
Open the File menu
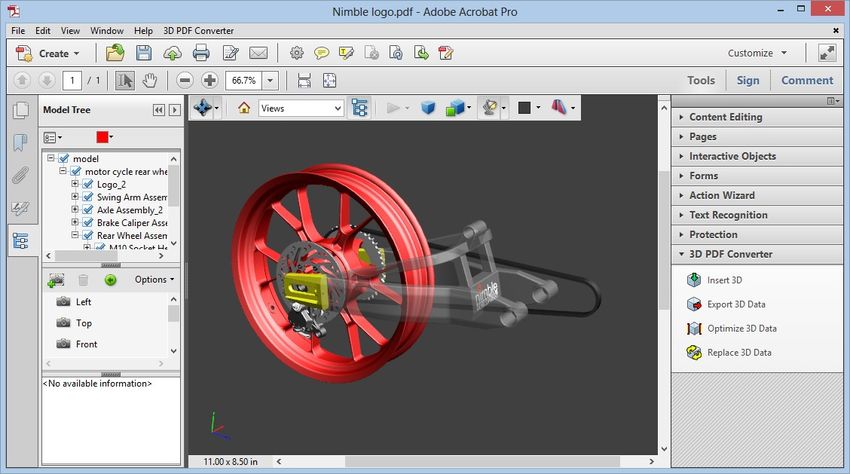coord(18,31)
